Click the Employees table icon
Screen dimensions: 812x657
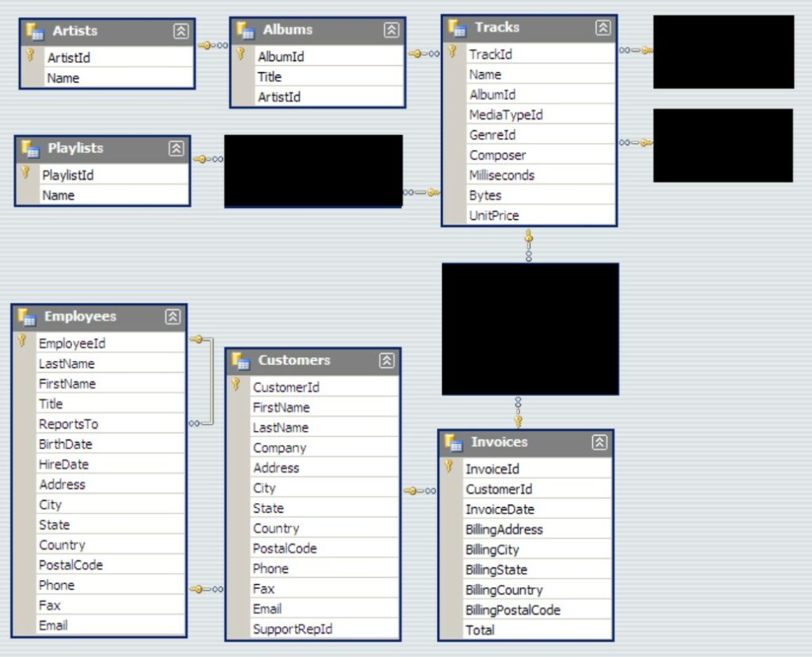(x=27, y=317)
